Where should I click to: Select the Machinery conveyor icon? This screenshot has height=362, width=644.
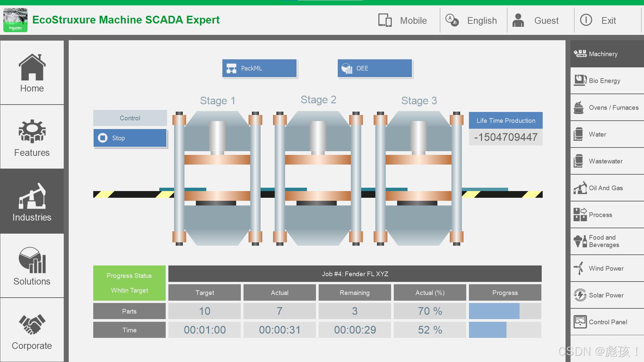[x=580, y=54]
